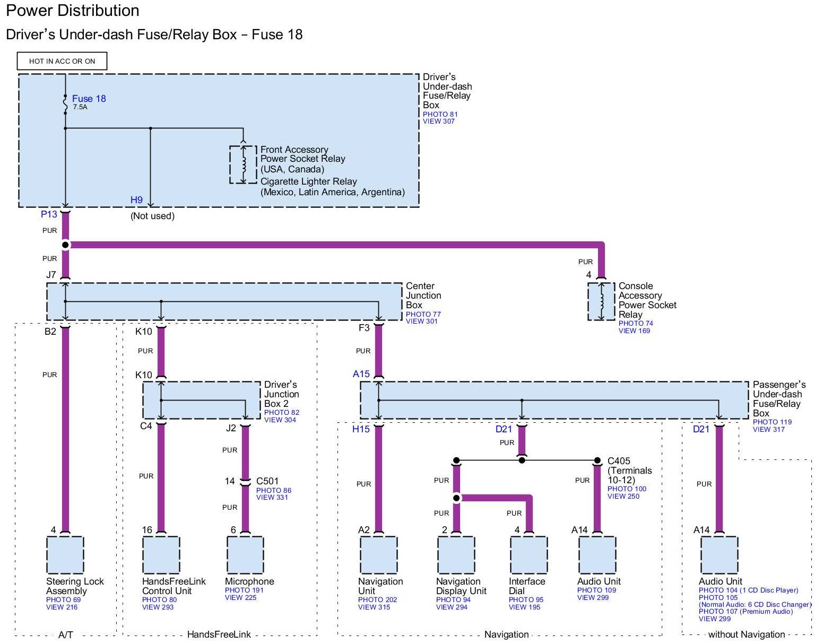Open VIEW 307 link
The image size is (823, 644).
438,121
